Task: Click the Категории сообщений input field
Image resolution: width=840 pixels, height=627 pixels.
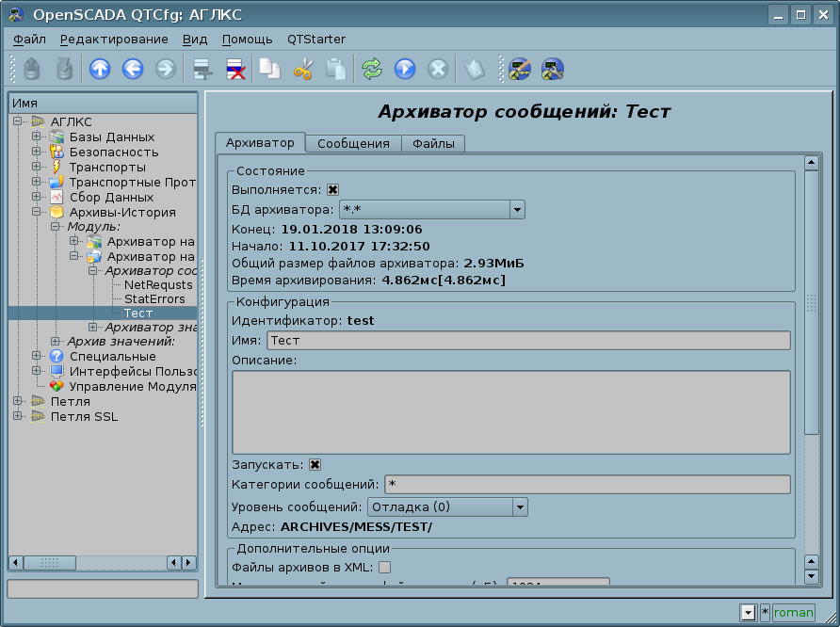Action: (588, 485)
